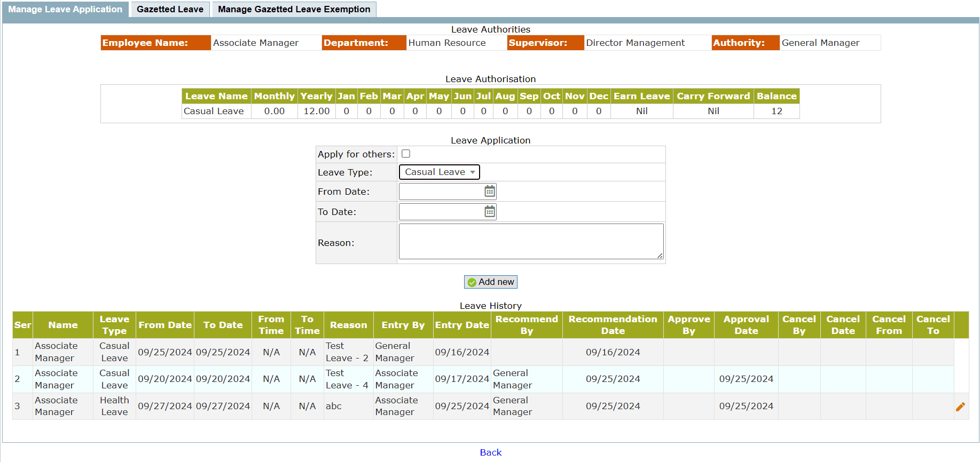Expand the Leave Type dropdown

(x=439, y=172)
